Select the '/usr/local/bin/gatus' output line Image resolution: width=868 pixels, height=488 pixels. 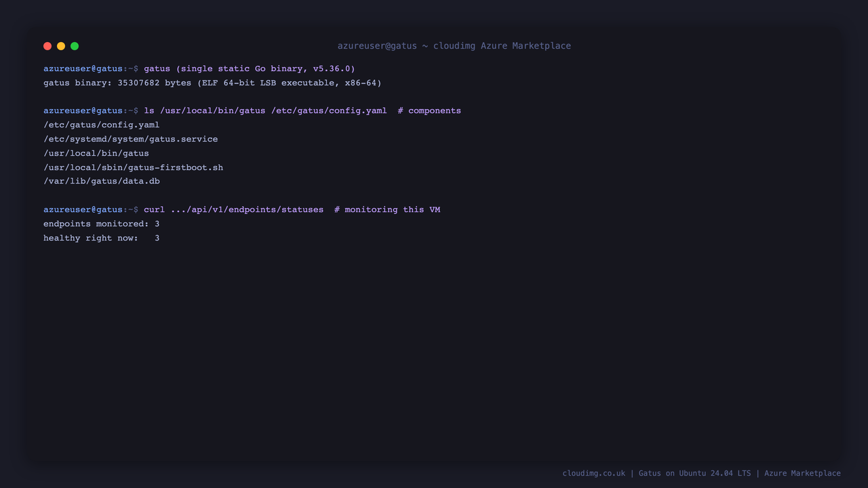click(96, 153)
